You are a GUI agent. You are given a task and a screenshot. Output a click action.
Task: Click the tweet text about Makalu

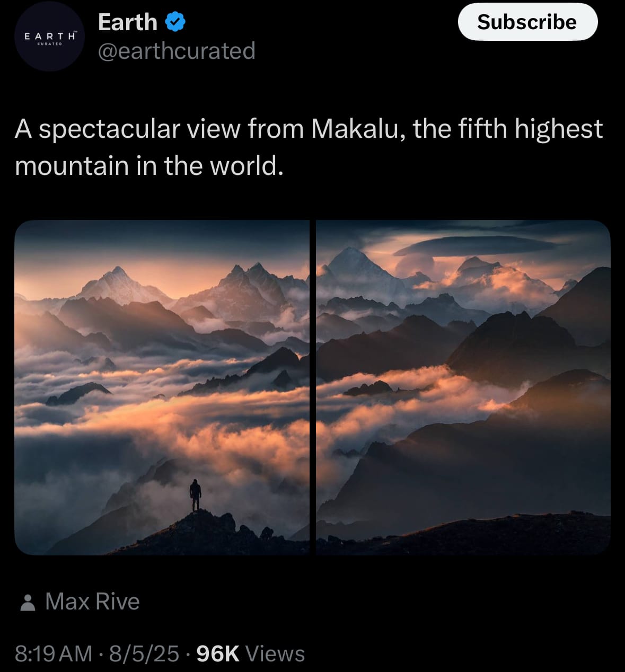(309, 147)
